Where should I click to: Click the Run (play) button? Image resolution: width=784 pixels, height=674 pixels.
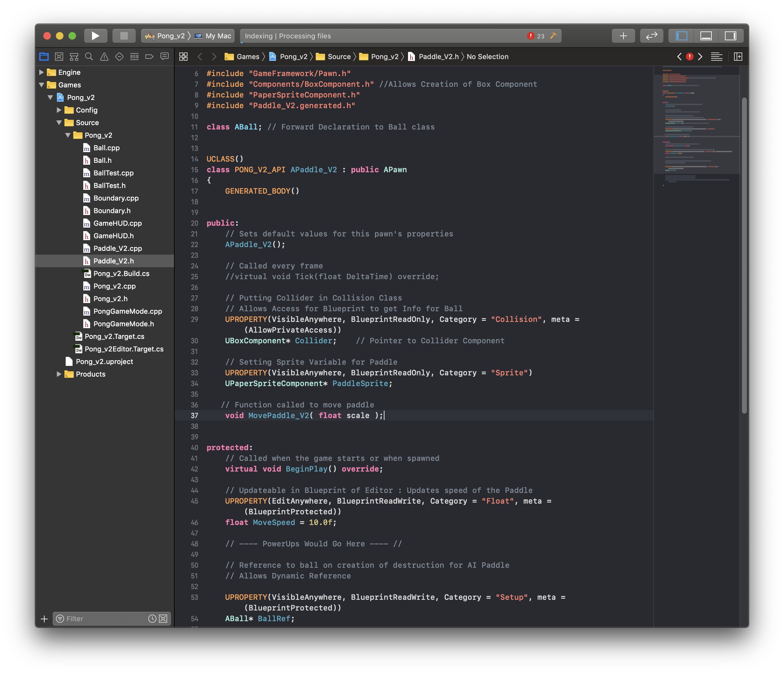click(95, 36)
